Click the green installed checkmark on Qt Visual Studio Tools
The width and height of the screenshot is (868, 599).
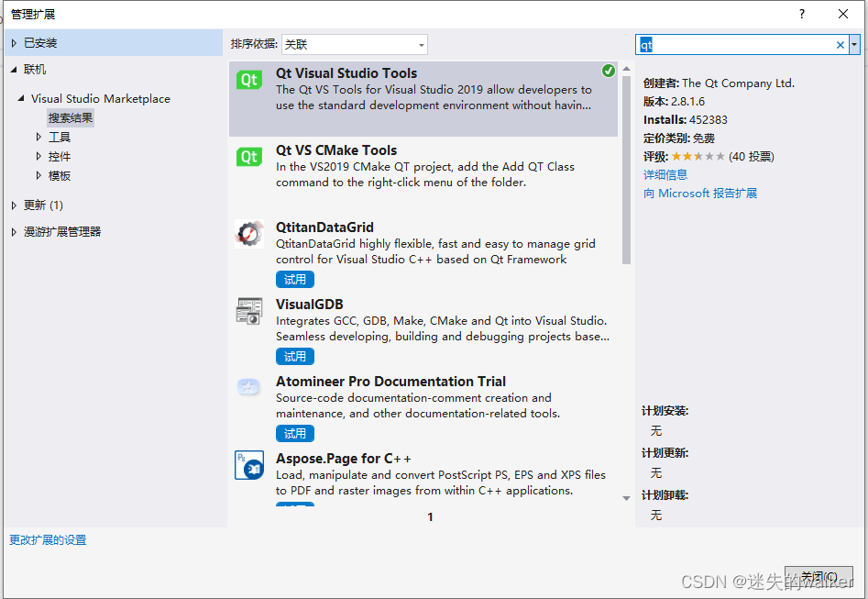(609, 70)
